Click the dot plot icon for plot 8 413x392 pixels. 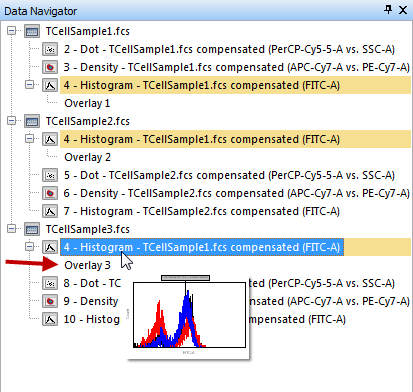[x=50, y=283]
